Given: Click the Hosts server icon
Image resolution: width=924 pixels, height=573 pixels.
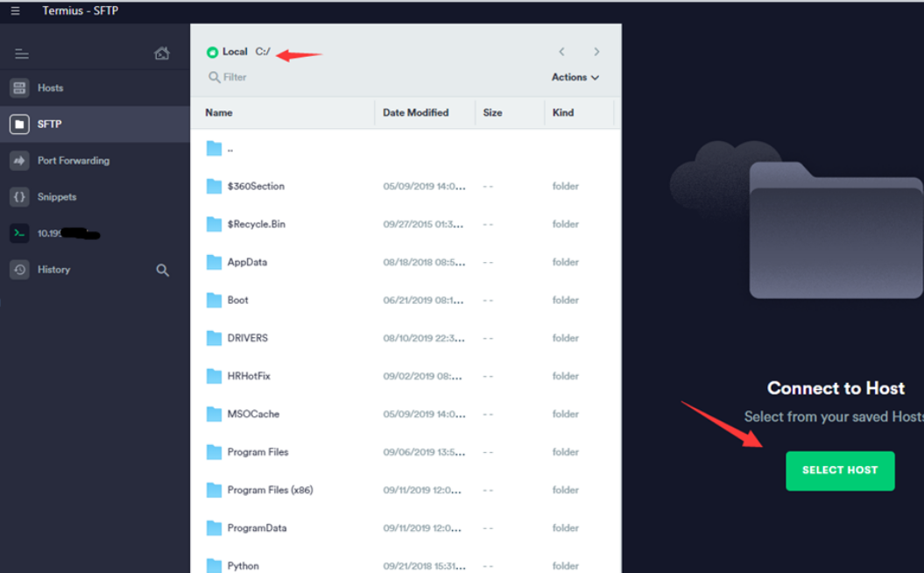Looking at the screenshot, I should [x=19, y=88].
